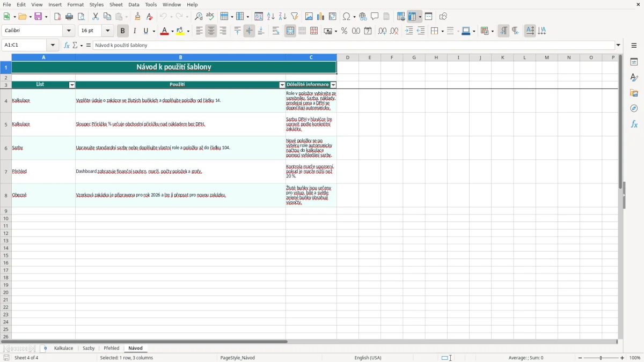Click the Sort Ascending icon
The height and width of the screenshot is (362, 644).
[x=271, y=17]
